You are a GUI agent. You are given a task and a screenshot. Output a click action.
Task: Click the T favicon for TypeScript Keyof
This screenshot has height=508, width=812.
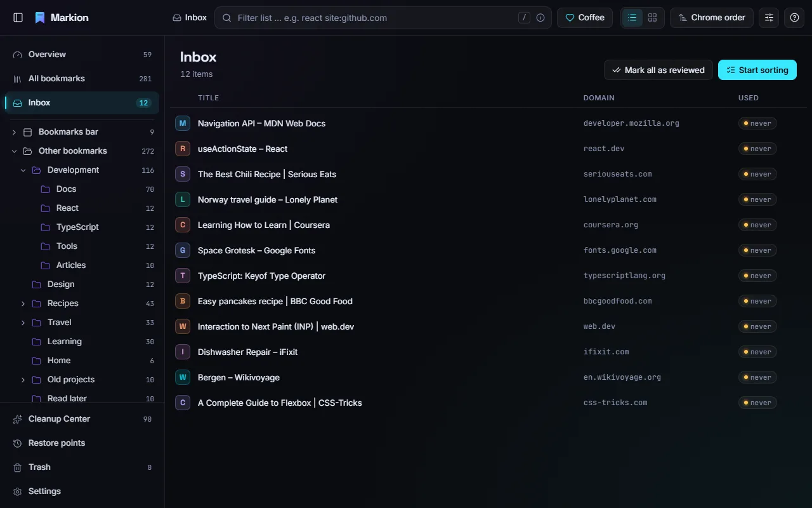point(183,276)
